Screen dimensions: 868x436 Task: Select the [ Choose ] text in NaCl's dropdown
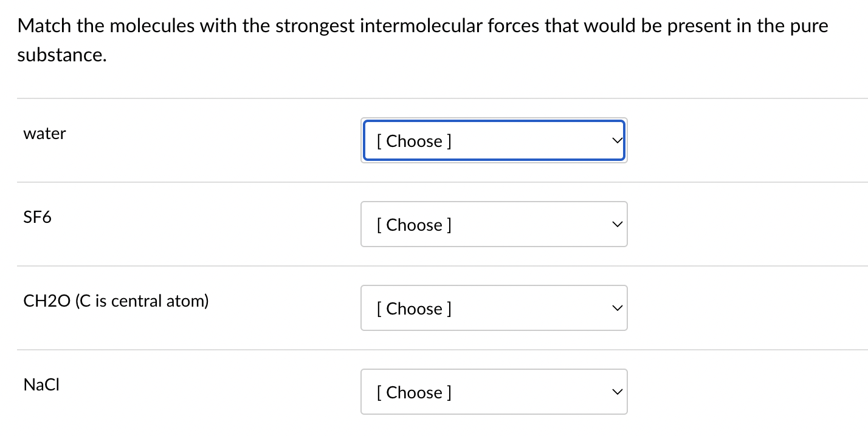[413, 392]
